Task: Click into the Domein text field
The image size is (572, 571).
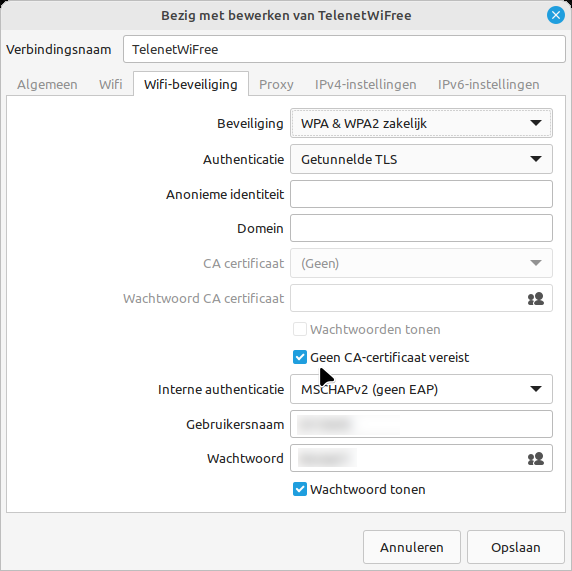Action: 421,228
